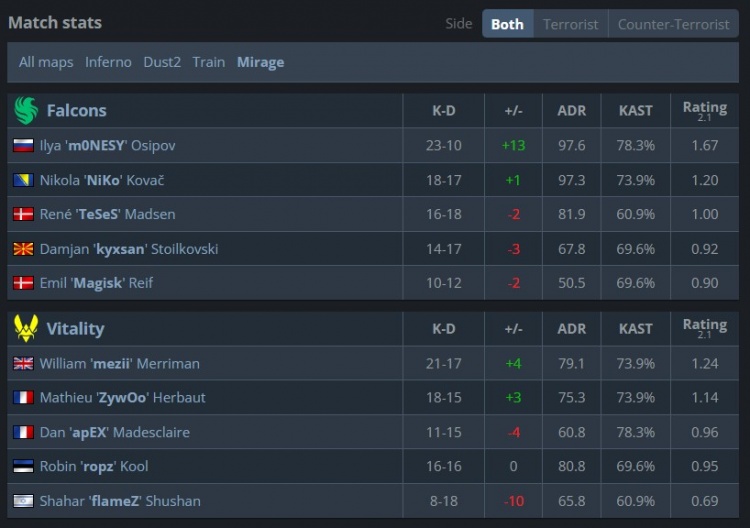The image size is (750, 528).
Task: Select the Both sides filter
Action: click(x=507, y=24)
